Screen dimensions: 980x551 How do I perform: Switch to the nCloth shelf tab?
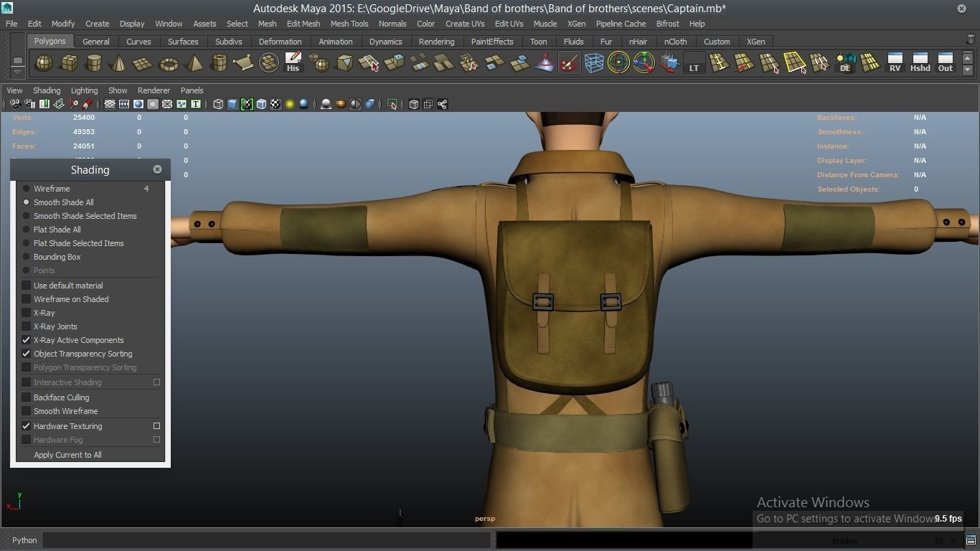pyautogui.click(x=675, y=42)
